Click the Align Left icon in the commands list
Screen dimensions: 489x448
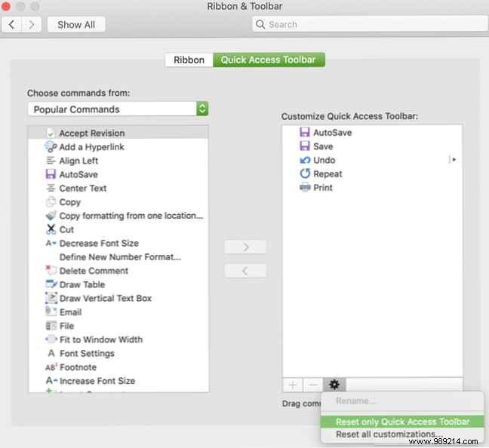(x=51, y=161)
